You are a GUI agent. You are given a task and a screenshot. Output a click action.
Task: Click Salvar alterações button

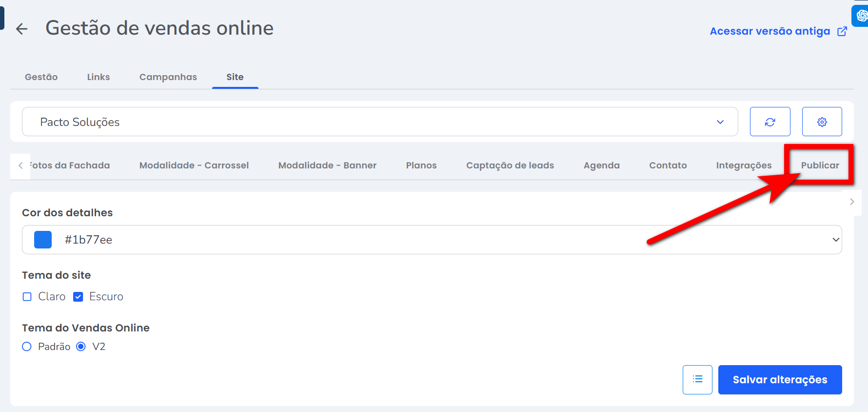[x=779, y=379]
